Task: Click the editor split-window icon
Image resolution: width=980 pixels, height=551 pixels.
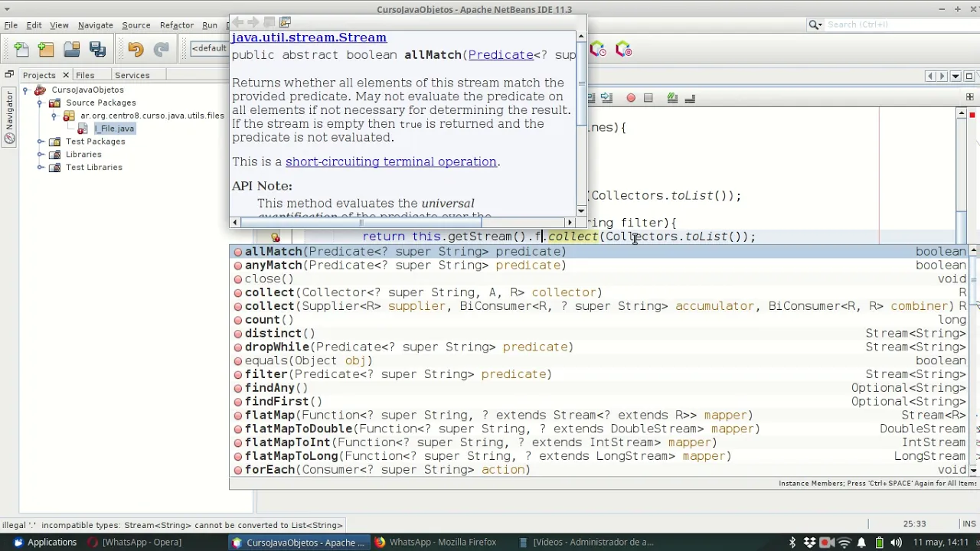Action: pyautogui.click(x=969, y=97)
